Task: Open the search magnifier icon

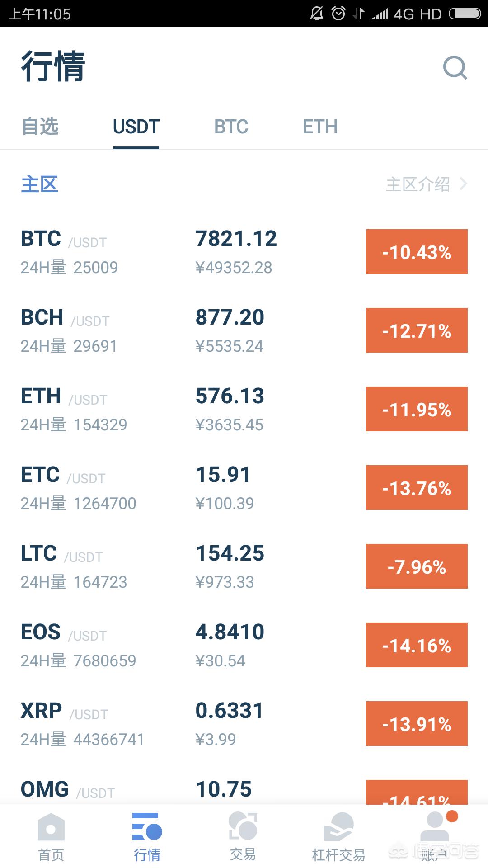Action: coord(455,68)
